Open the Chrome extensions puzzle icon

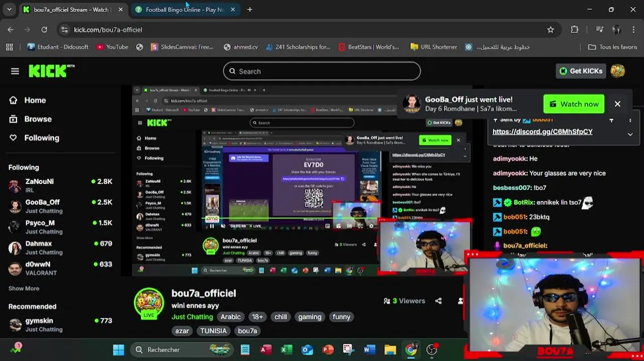[575, 30]
